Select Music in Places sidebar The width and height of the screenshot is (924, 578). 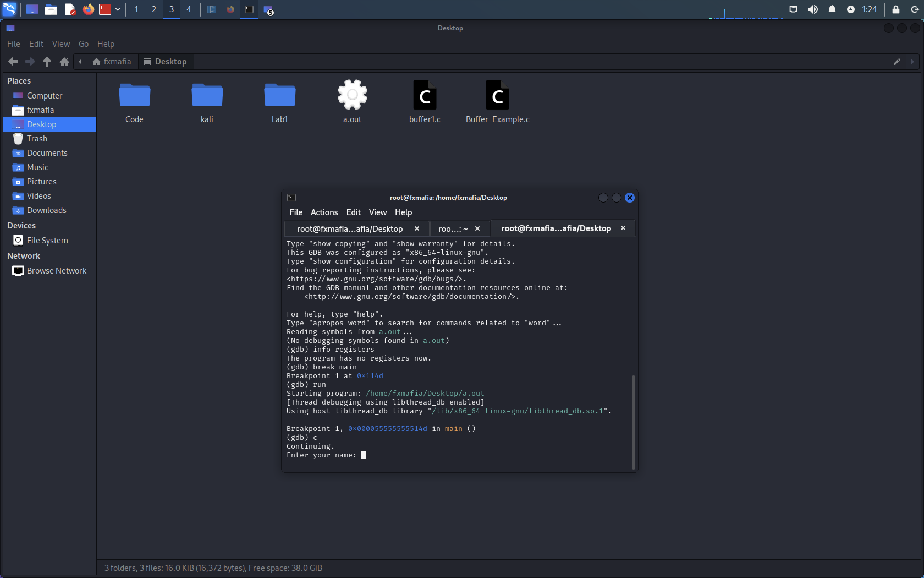click(x=49, y=167)
